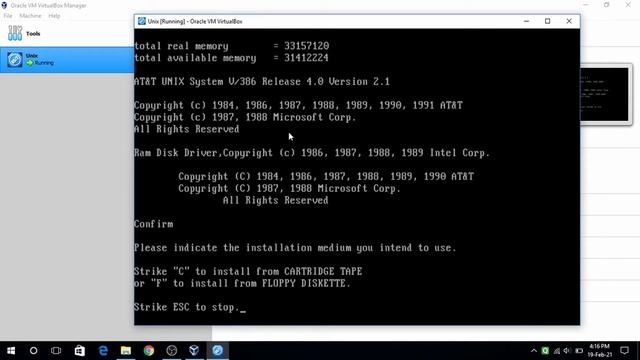Launch Microsoft Edge from the taskbar
The width and height of the screenshot is (640, 360).
pyautogui.click(x=103, y=351)
